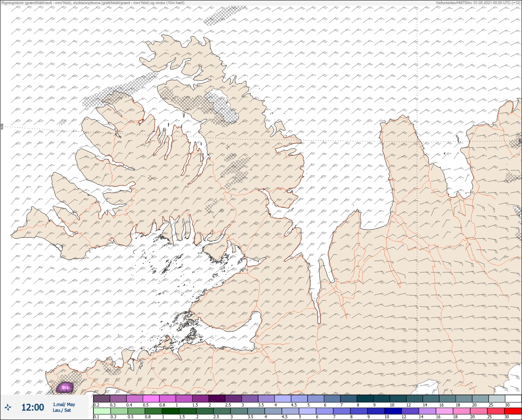Click the four-pointed star icon beside 12:00
Viewport: 522px width, 420px height.
8,407
